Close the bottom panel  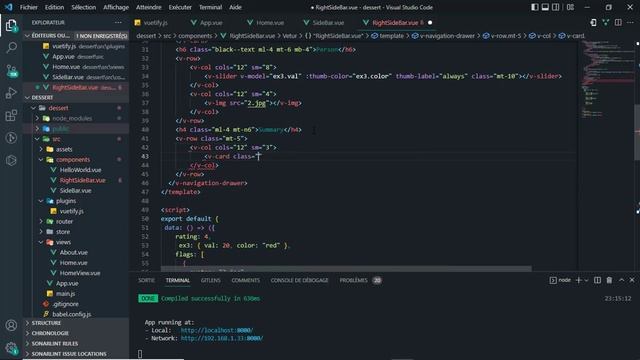(632, 280)
